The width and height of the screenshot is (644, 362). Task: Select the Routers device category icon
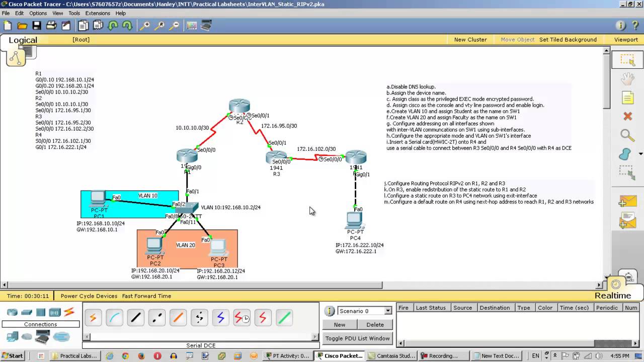(12, 312)
